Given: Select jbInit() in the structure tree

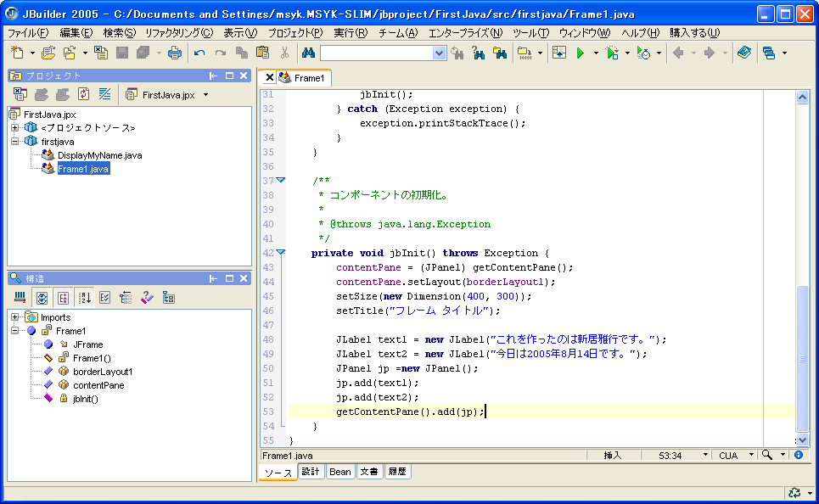Looking at the screenshot, I should [85, 398].
